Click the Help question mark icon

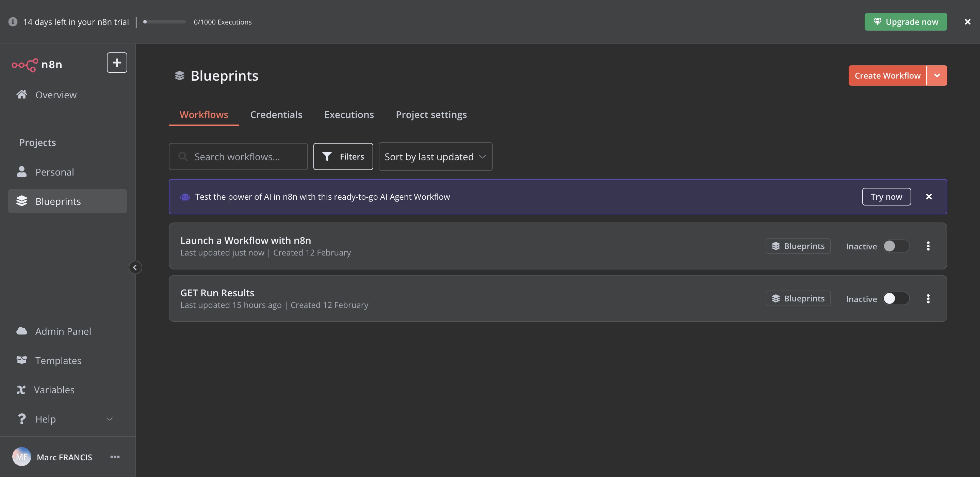coord(22,419)
